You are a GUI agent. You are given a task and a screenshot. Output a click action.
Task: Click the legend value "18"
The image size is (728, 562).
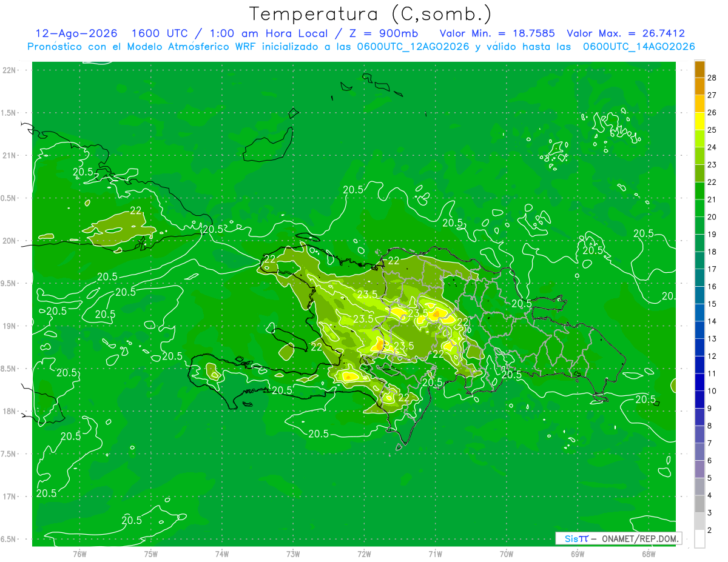point(712,252)
